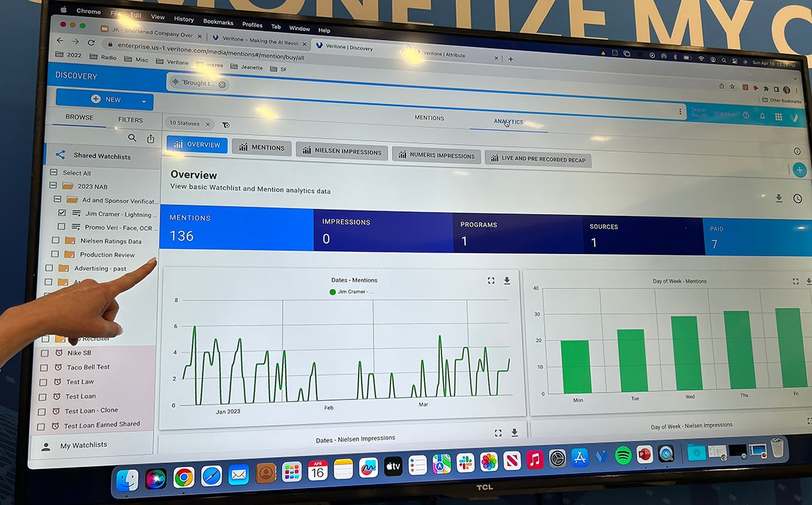This screenshot has height=505, width=812.
Task: Open the apps grid in Discovery header
Action: 779,116
